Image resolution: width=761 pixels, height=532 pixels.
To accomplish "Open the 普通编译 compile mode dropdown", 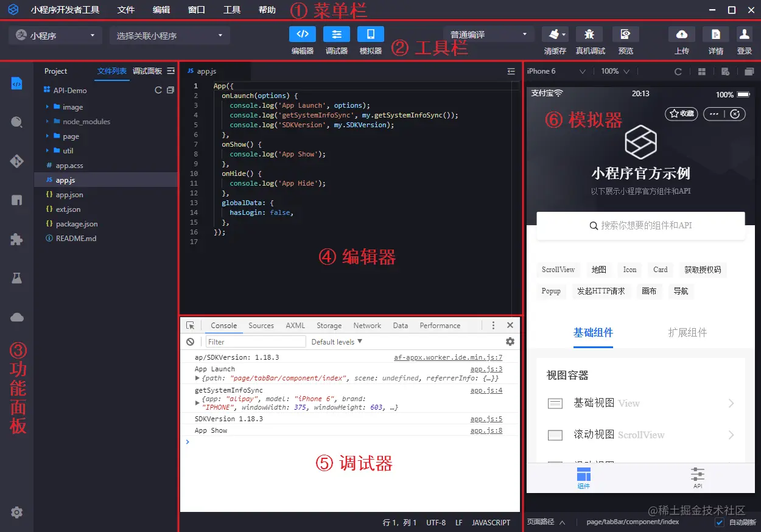I will (489, 35).
